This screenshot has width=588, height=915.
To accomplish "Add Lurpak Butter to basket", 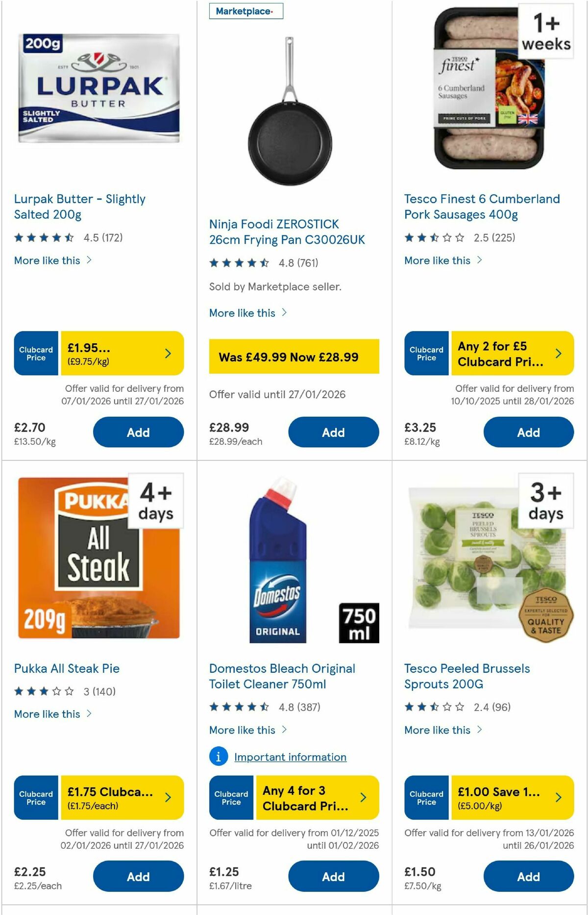I will 139,432.
